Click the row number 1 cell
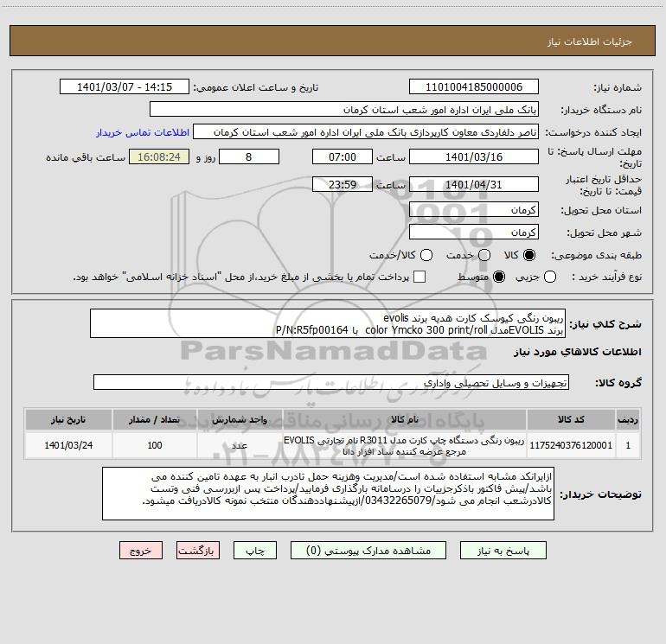This screenshot has width=666, height=644. 628,445
